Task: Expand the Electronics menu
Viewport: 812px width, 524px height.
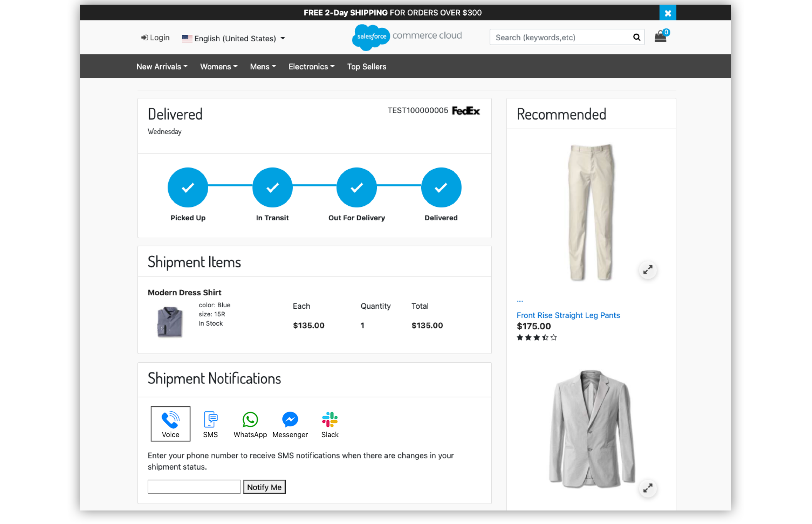Action: (311, 66)
